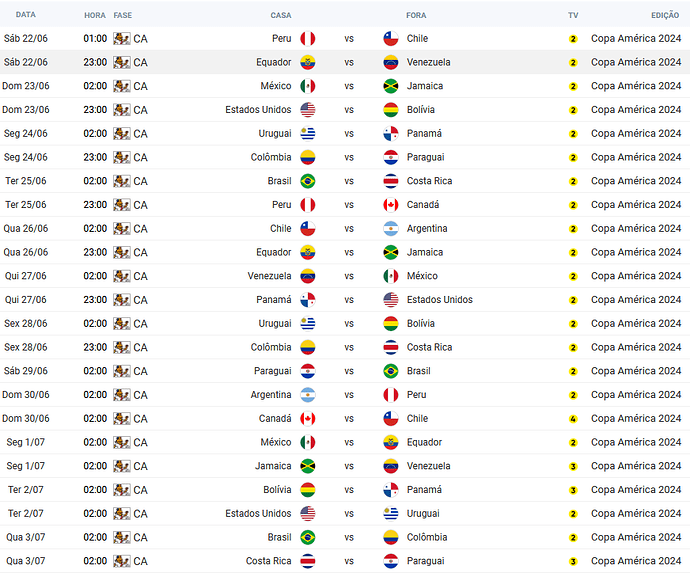Click vs link for Argentina vs Peru match
Image resolution: width=690 pixels, height=573 pixels.
(349, 395)
